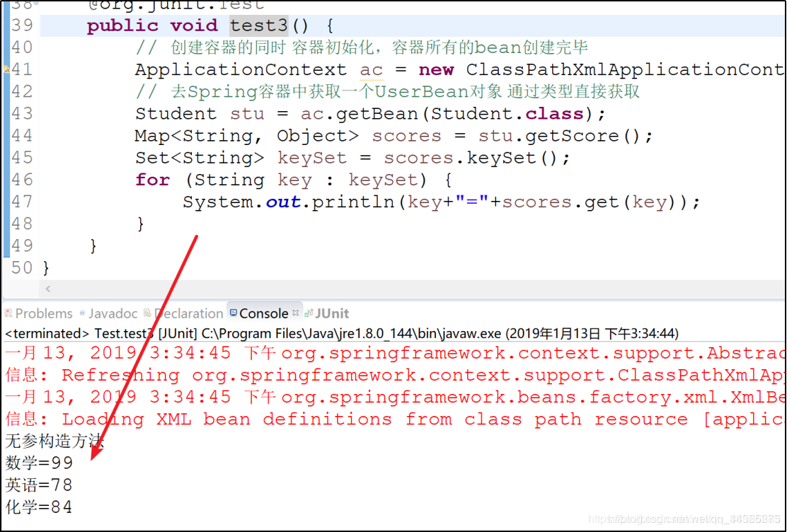Click the getBean call on line 43
This screenshot has height=532, width=787.
tap(377, 114)
